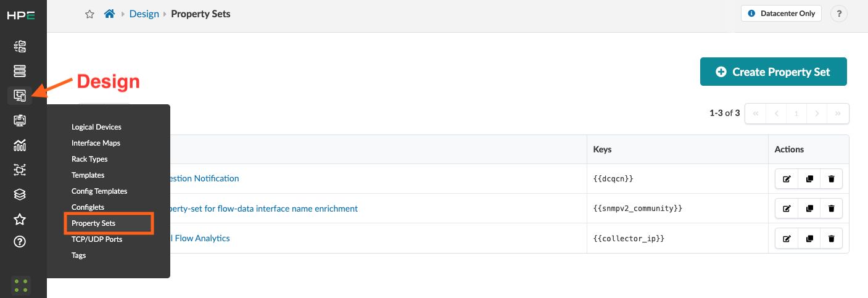Delete the {{collector_ip}} property set
The height and width of the screenshot is (298, 868).
831,238
